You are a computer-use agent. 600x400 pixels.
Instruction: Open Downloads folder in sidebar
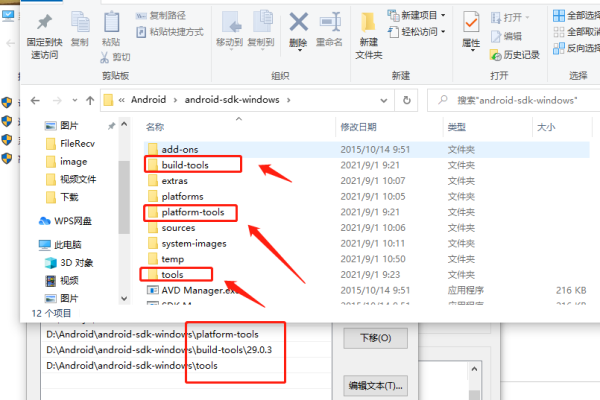click(x=62, y=197)
